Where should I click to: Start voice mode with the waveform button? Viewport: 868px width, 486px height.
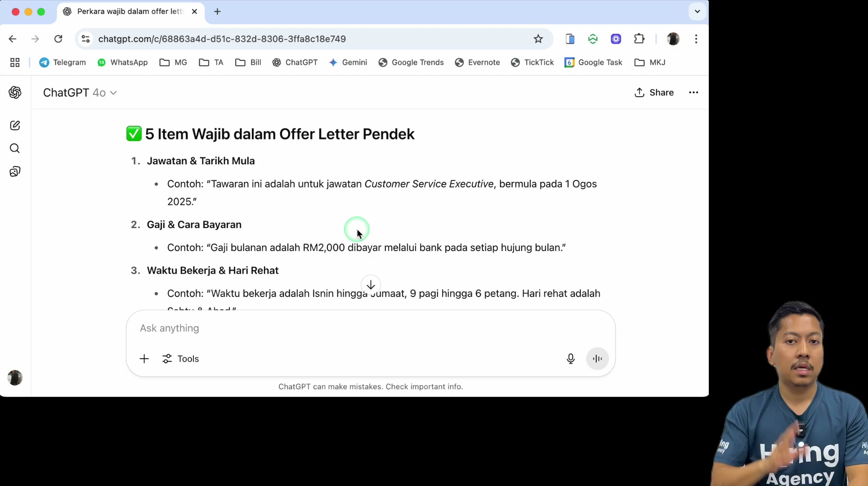pos(597,359)
